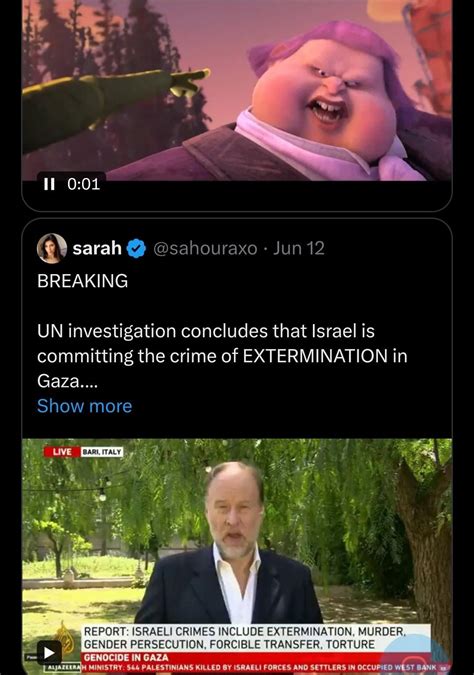The image size is (474, 675).
Task: Open the news clip thumbnail of man speaking
Action: (x=237, y=555)
